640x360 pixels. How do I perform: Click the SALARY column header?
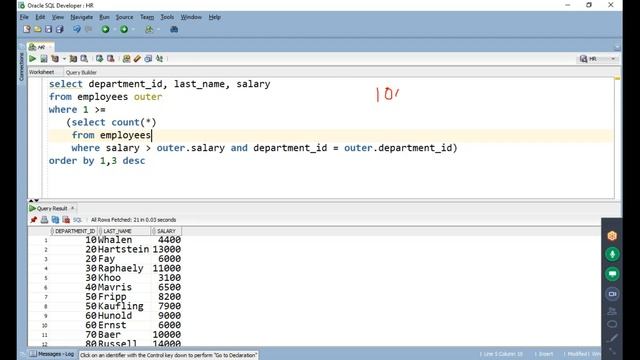coord(166,231)
